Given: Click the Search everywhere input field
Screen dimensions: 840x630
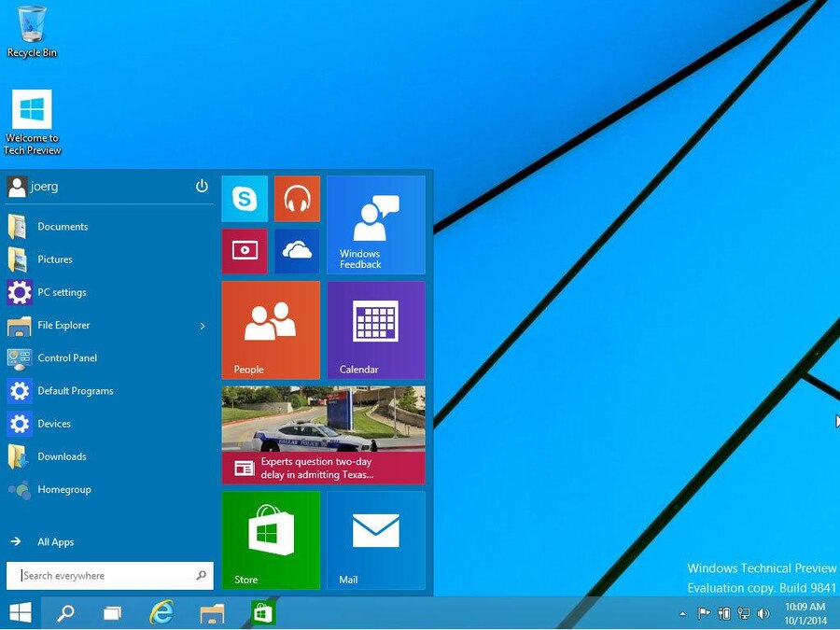Looking at the screenshot, I should 103,575.
